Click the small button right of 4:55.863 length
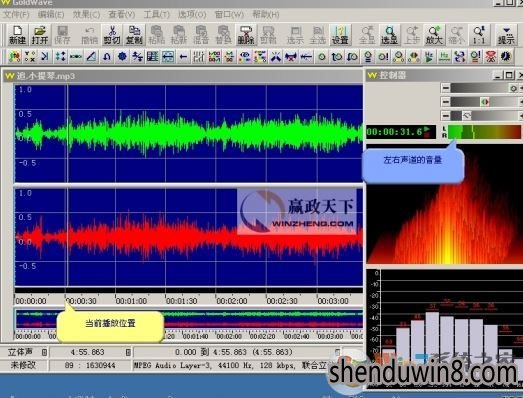523x398 pixels. point(128,352)
